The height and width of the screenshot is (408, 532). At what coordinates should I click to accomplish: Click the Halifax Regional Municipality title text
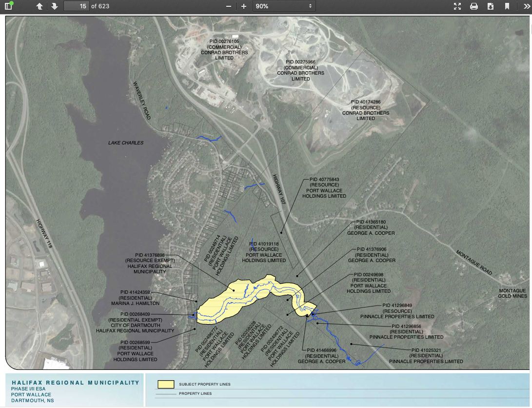(x=76, y=383)
